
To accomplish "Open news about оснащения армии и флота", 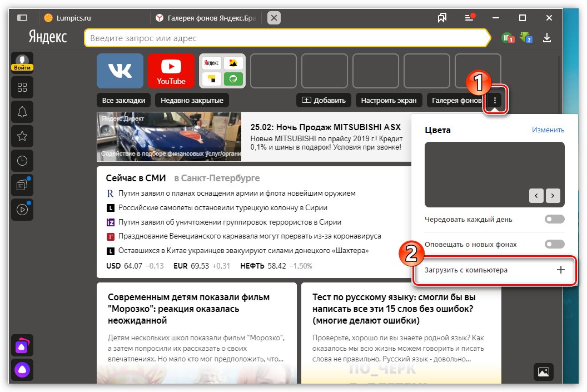I will tap(237, 193).
